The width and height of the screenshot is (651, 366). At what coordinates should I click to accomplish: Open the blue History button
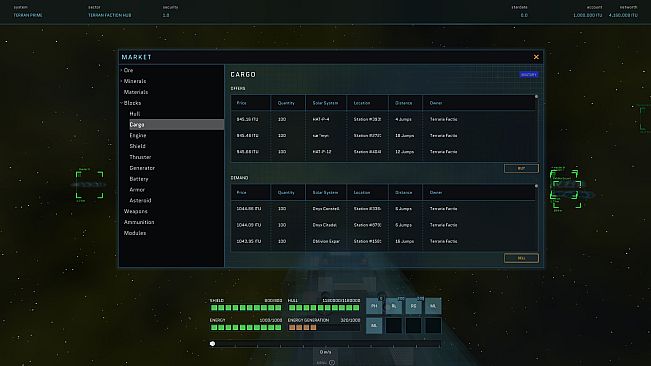click(x=529, y=75)
